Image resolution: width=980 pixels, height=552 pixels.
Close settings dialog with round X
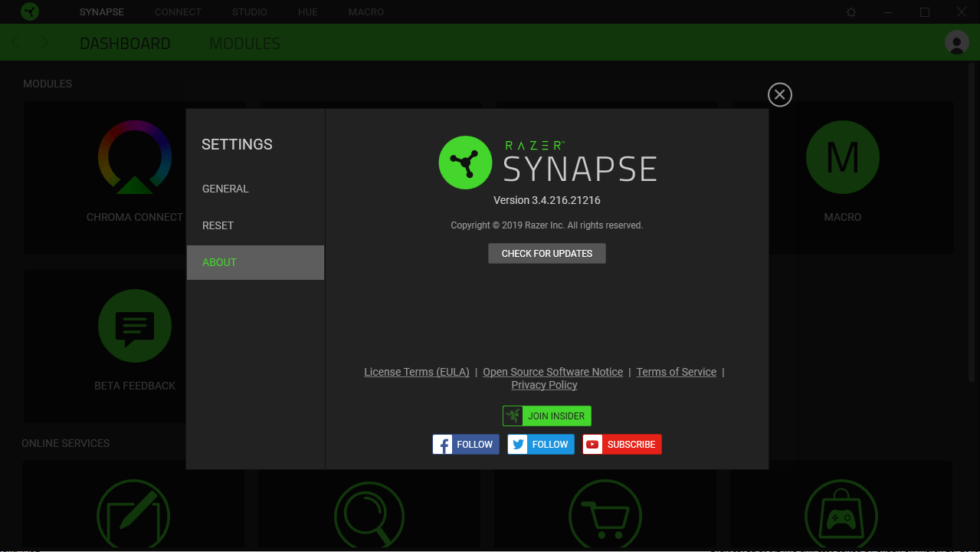coord(780,94)
